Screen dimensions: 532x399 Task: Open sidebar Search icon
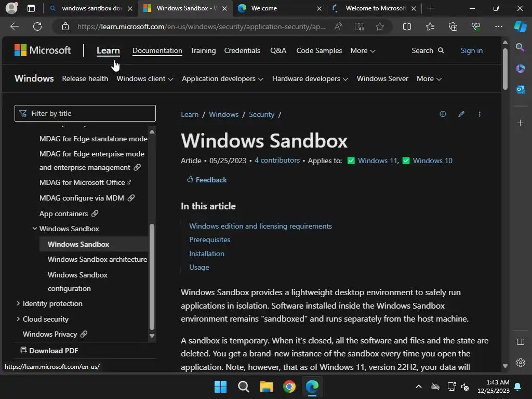(520, 47)
